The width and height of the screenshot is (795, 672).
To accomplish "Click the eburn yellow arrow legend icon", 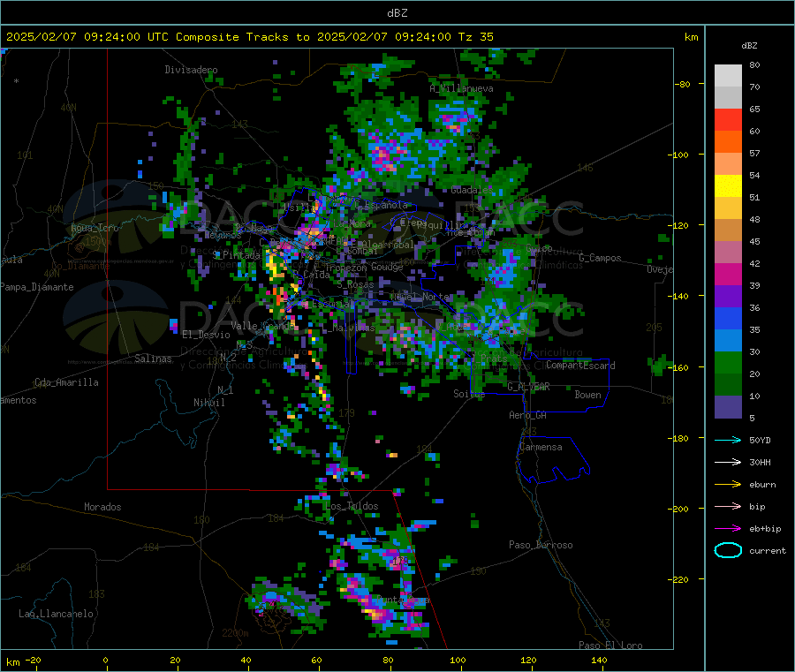I will click(x=728, y=485).
